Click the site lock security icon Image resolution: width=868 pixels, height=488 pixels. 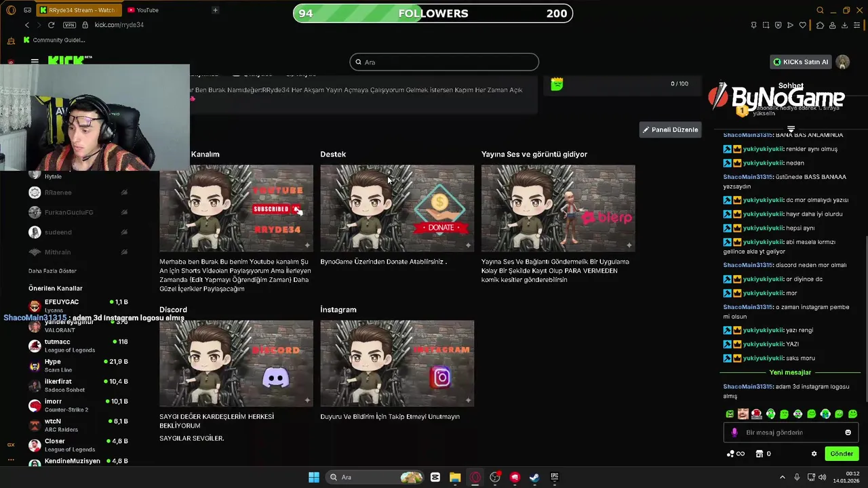[x=85, y=25]
